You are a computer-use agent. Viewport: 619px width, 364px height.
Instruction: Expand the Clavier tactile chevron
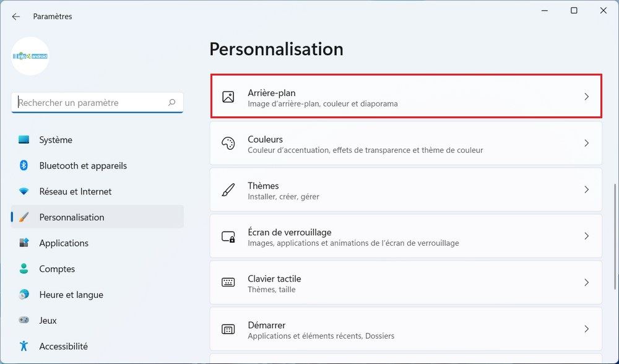click(587, 283)
